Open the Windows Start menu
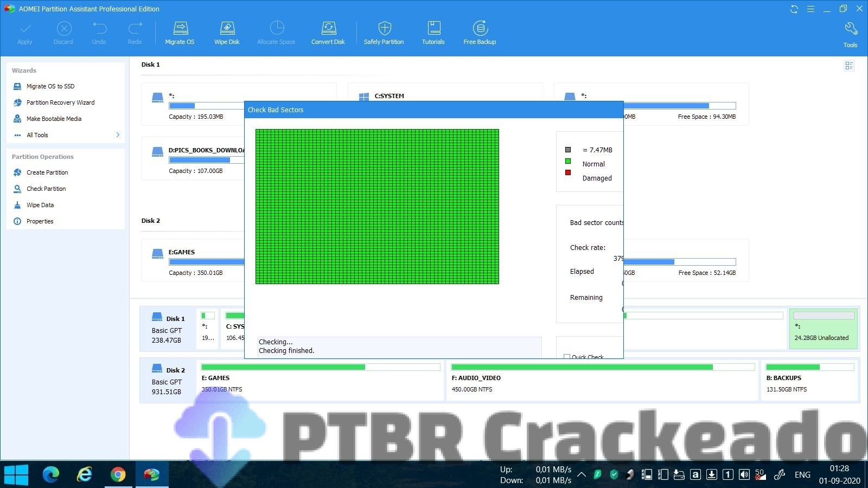 (16, 475)
